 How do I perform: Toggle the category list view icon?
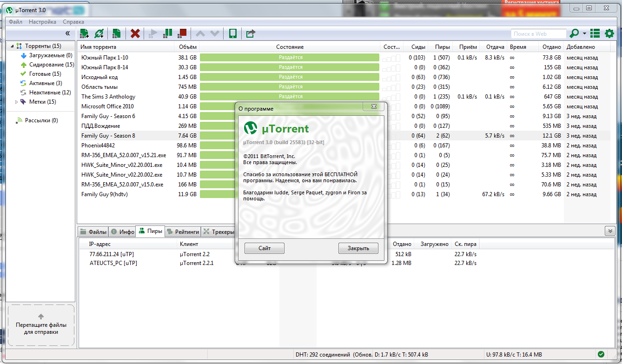[595, 33]
